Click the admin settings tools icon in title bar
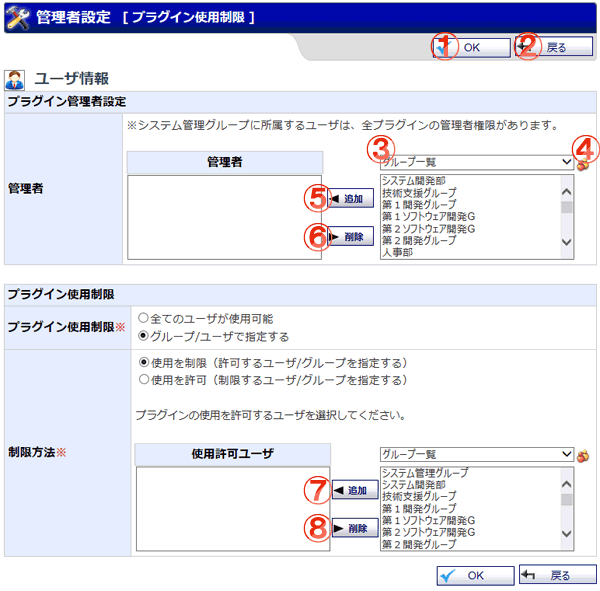This screenshot has height=591, width=600. click(x=17, y=17)
